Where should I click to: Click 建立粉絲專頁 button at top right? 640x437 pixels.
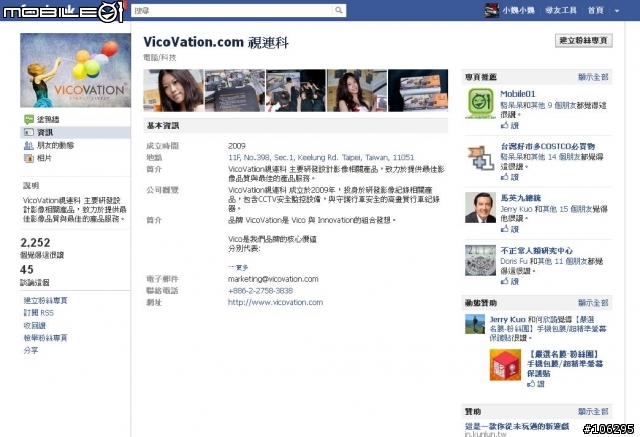(584, 40)
